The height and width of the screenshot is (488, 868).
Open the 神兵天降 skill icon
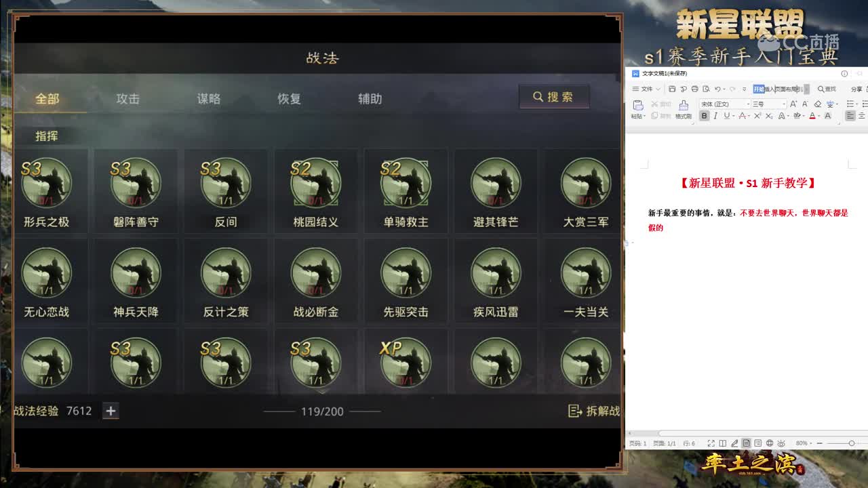[x=136, y=273]
